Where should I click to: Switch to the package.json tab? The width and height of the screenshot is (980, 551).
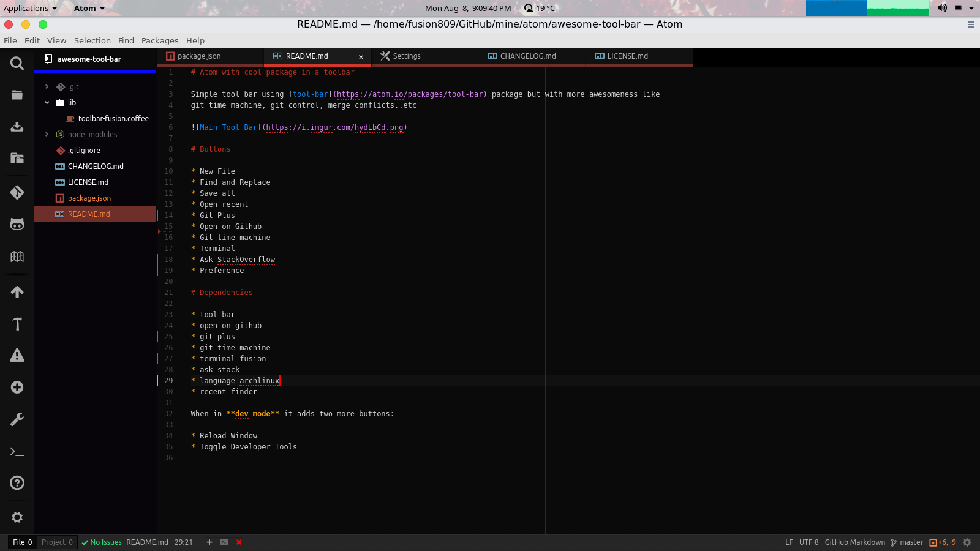click(x=210, y=56)
